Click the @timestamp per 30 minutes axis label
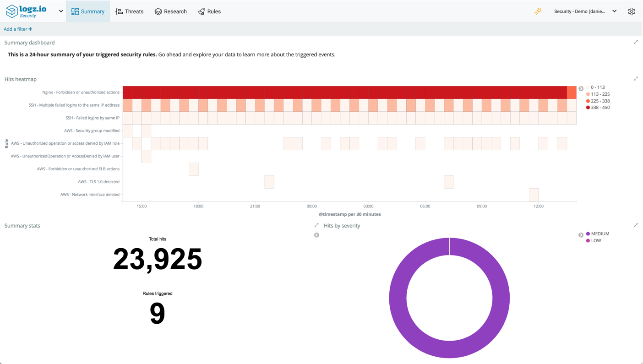643x364 pixels. point(350,214)
